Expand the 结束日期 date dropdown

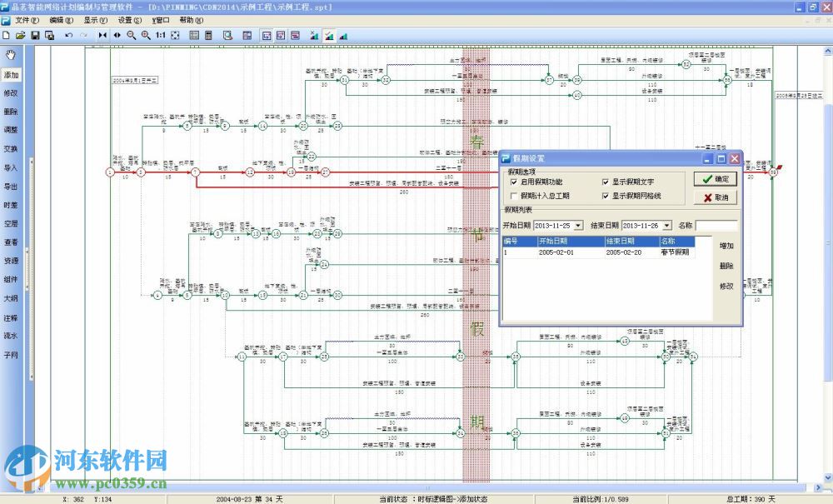666,225
